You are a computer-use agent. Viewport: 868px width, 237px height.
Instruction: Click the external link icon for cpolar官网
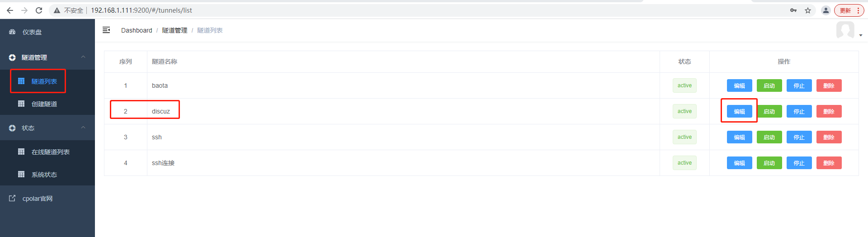[x=12, y=198]
